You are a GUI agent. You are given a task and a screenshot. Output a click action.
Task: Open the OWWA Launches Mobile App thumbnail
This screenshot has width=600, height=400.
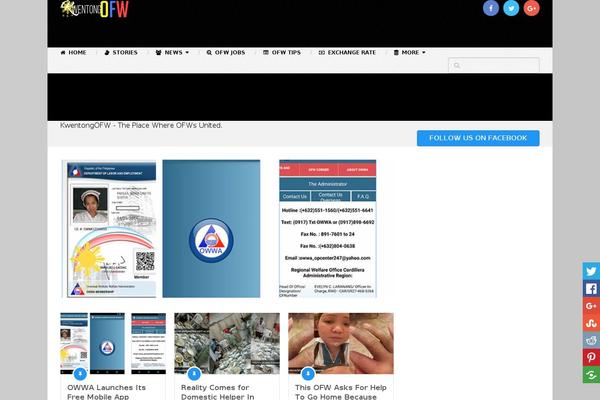[x=113, y=343]
